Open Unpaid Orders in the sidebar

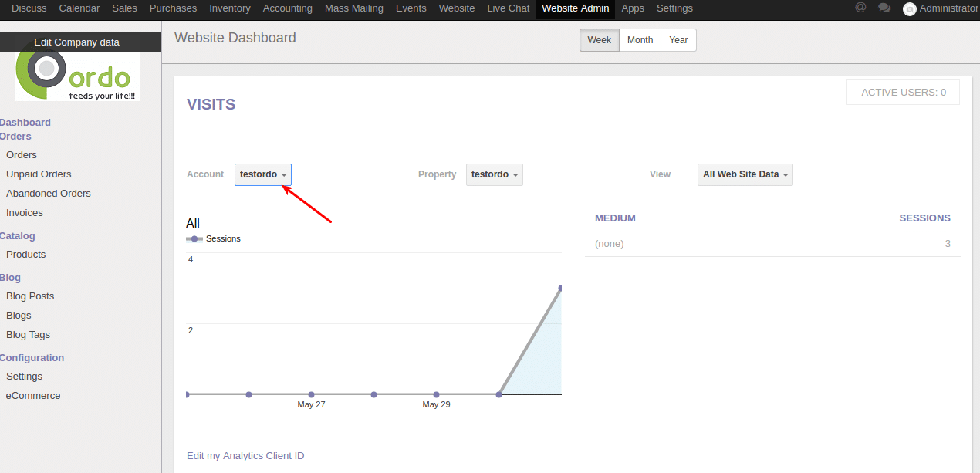click(x=39, y=174)
